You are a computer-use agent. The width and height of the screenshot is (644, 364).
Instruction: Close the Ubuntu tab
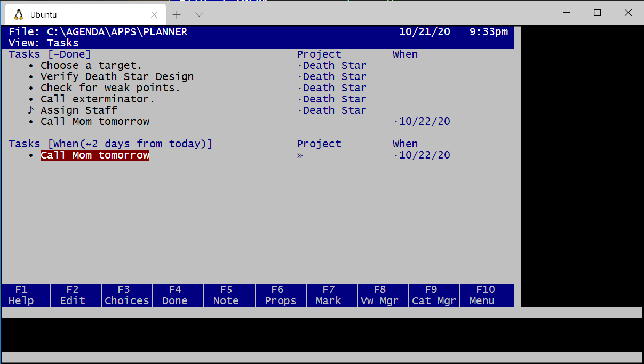(x=154, y=14)
